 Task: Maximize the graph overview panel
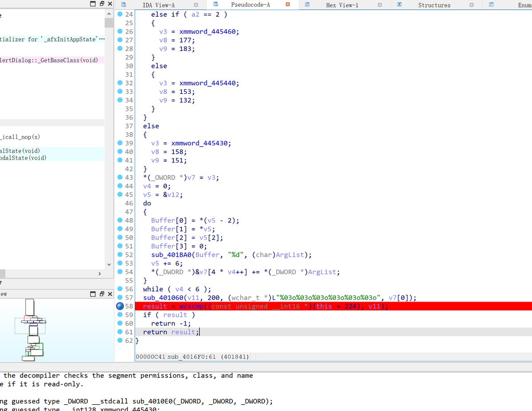pyautogui.click(x=93, y=294)
